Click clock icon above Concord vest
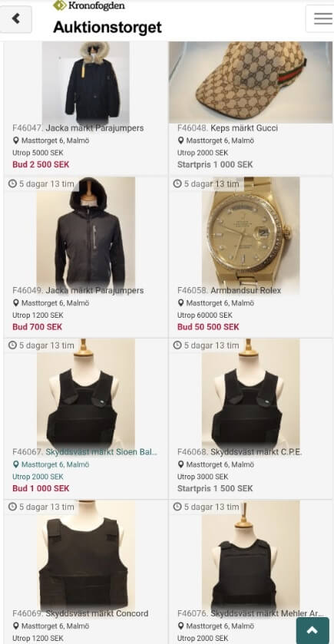This screenshot has height=644, width=334. (x=12, y=507)
